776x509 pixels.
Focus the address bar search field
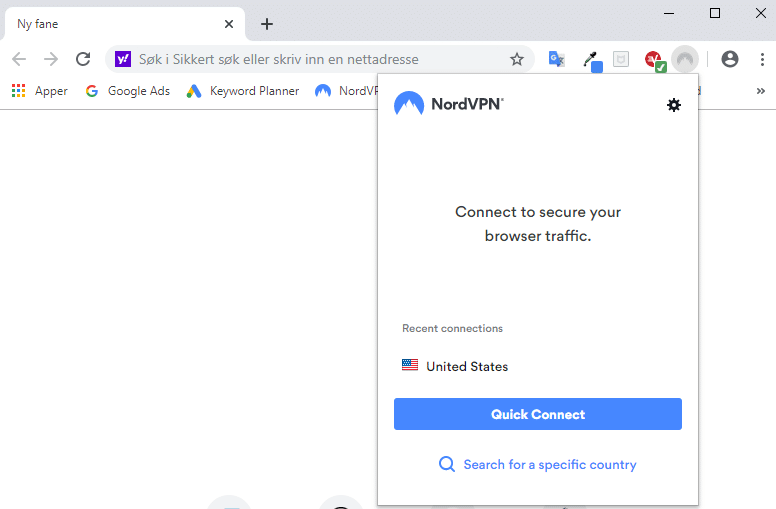320,59
